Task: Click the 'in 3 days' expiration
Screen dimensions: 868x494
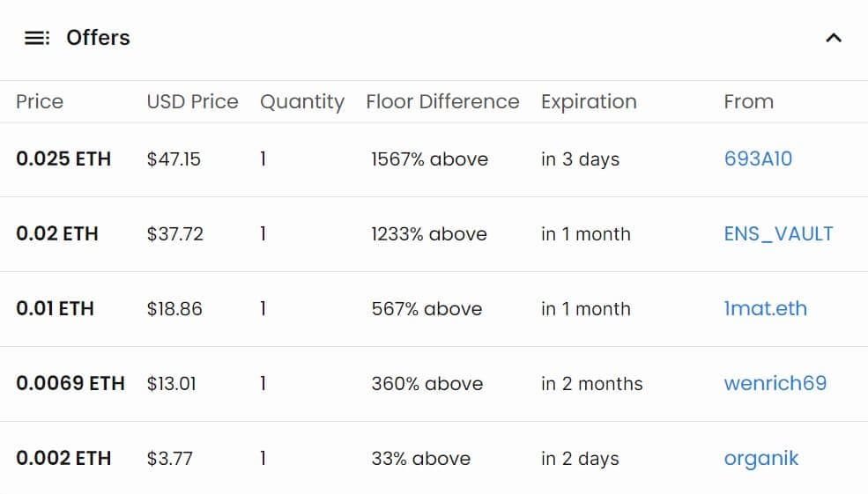Action: [580, 159]
